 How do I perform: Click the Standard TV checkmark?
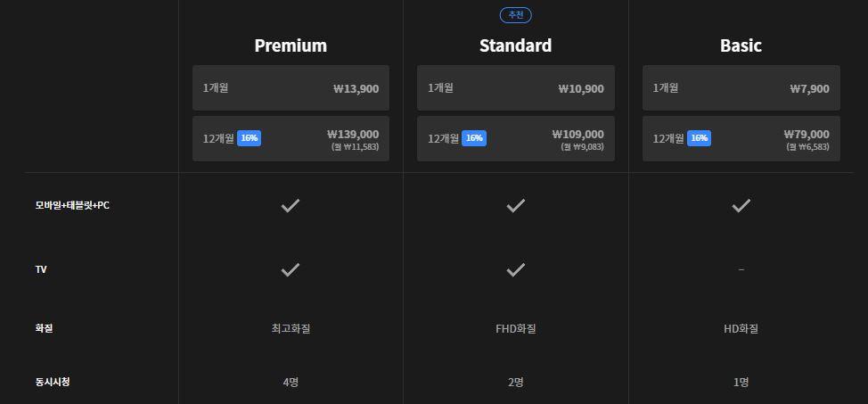coord(515,270)
